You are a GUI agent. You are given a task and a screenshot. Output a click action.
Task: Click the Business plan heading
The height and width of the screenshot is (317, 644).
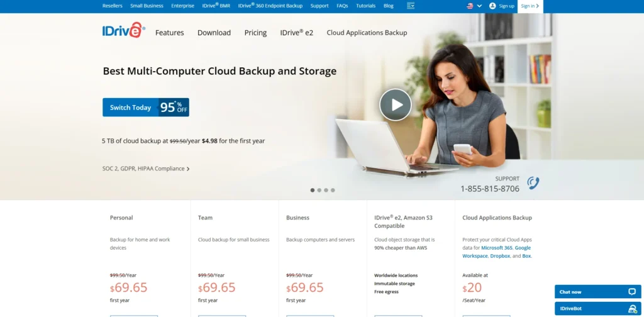297,218
